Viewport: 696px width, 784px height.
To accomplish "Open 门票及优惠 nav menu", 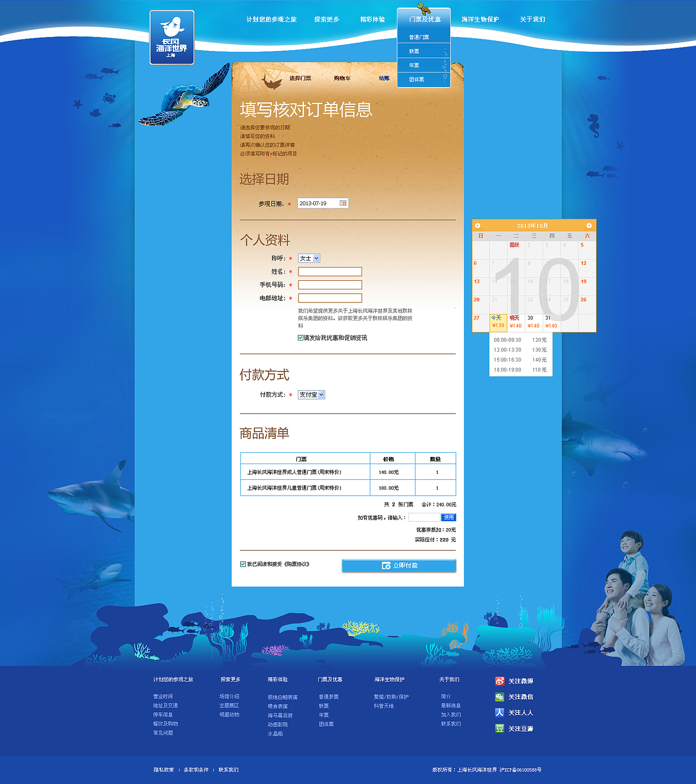I will point(425,20).
